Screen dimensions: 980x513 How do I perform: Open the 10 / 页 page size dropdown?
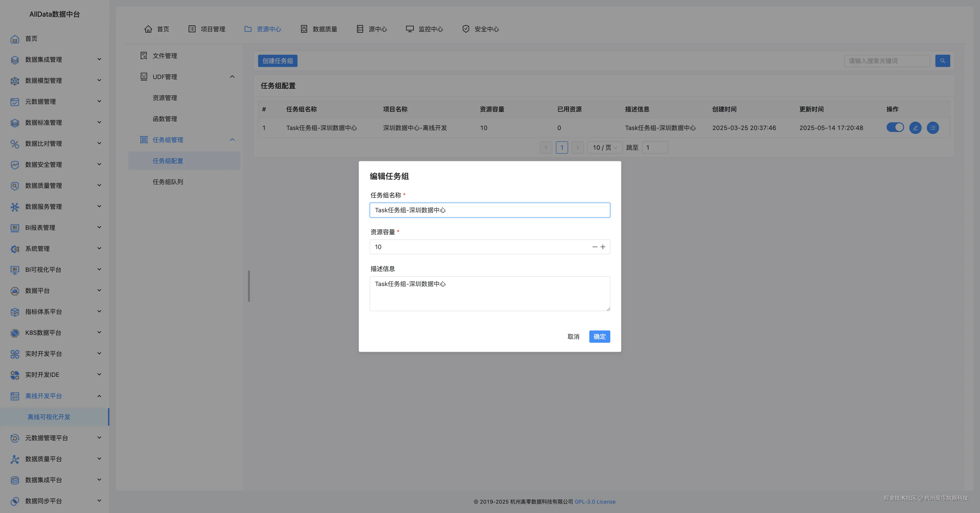pyautogui.click(x=605, y=148)
